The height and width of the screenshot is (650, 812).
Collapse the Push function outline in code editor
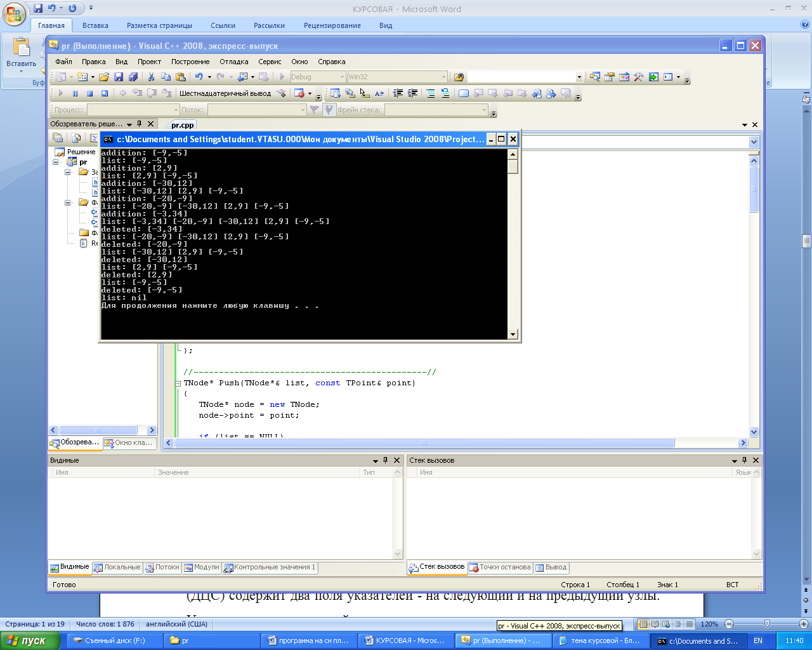(178, 383)
